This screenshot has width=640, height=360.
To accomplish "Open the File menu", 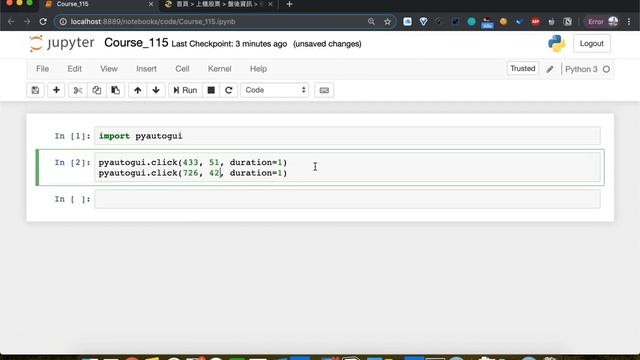I will click(42, 69).
